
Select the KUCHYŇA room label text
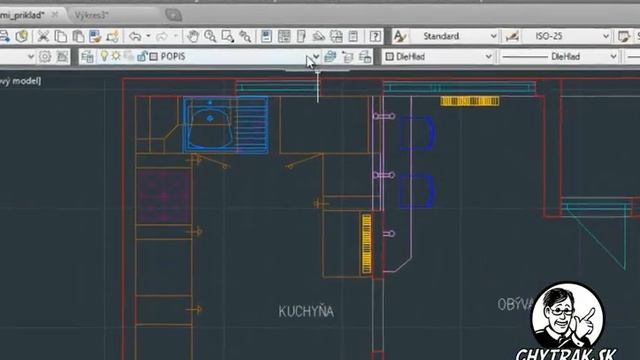306,311
